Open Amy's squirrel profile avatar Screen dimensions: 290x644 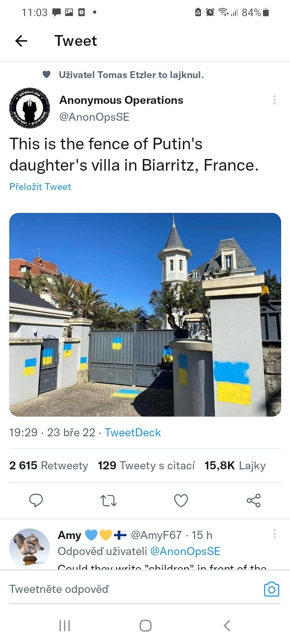pyautogui.click(x=29, y=547)
